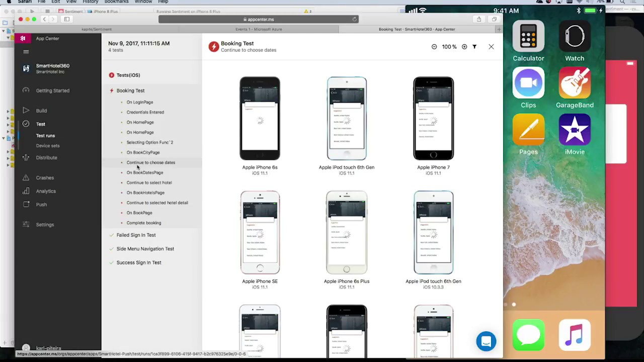The width and height of the screenshot is (644, 362).
Task: Switch to Events 1 - Microsoft Azure tab
Action: coord(259,29)
